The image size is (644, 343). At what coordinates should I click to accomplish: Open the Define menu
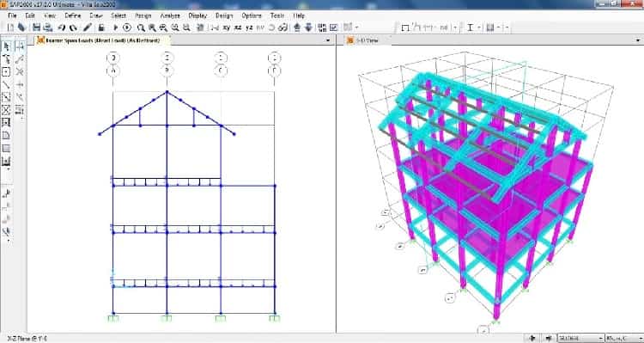point(73,15)
